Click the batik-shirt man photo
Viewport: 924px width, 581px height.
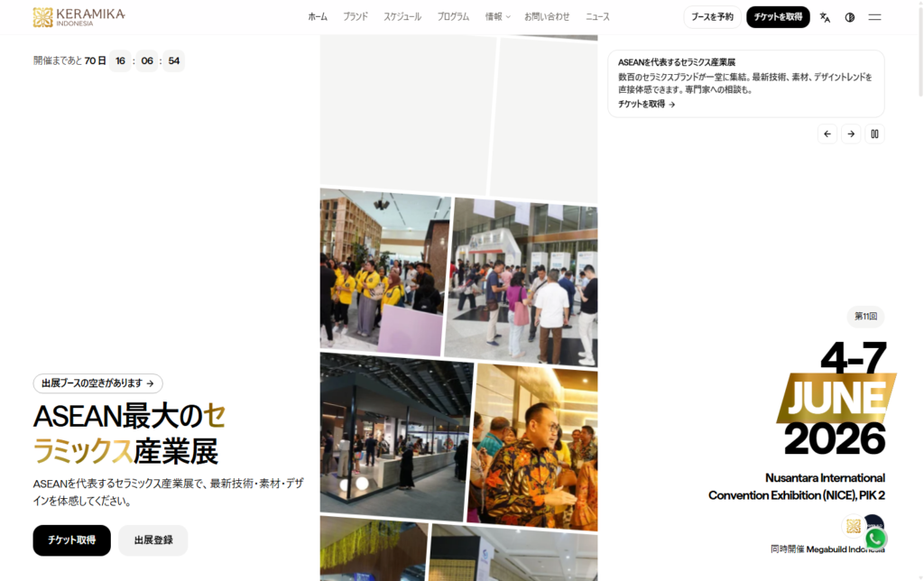[534, 447]
